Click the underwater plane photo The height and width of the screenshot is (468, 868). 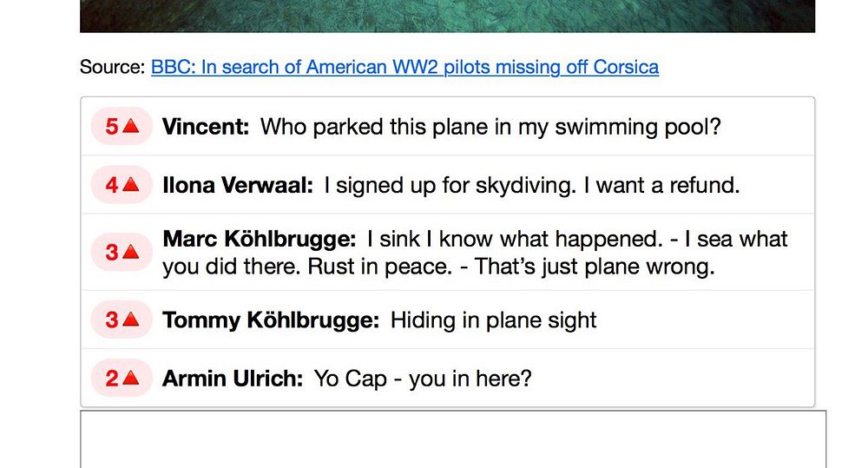coord(447,16)
